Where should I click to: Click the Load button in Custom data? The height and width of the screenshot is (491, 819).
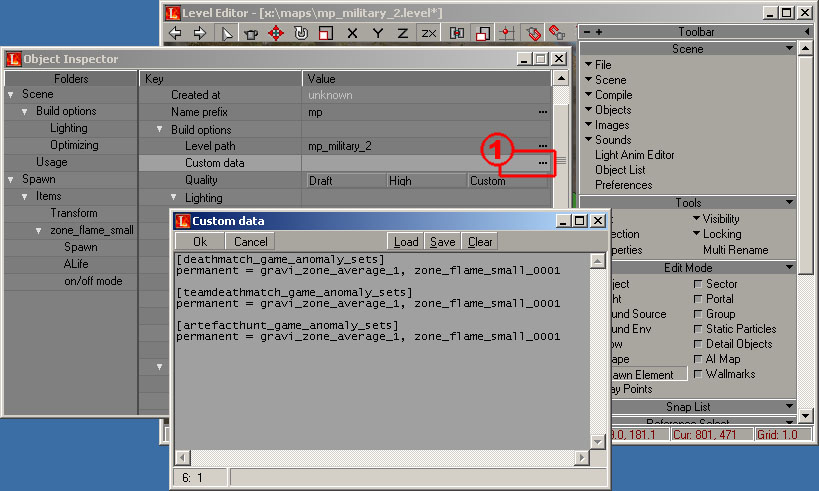(x=406, y=242)
